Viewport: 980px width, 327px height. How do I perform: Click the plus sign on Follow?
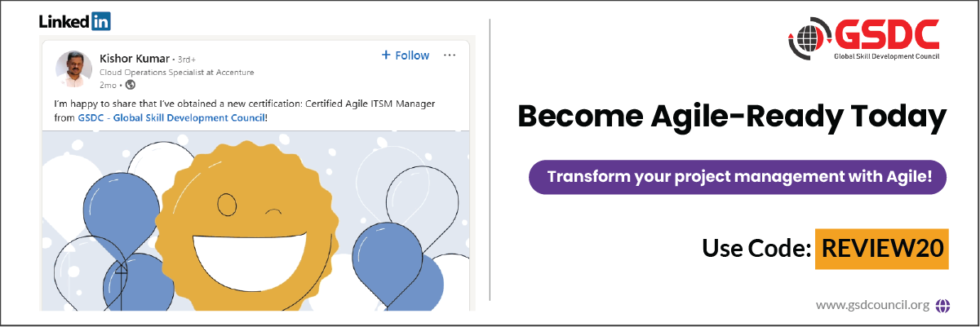386,55
